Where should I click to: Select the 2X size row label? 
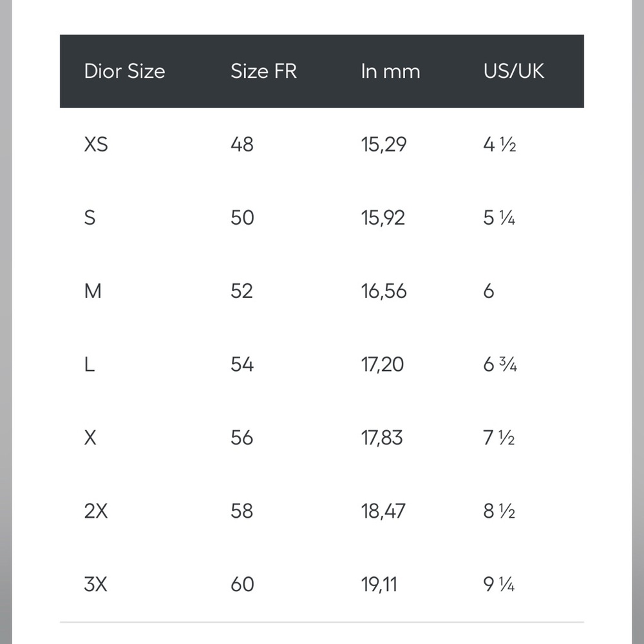tap(96, 511)
